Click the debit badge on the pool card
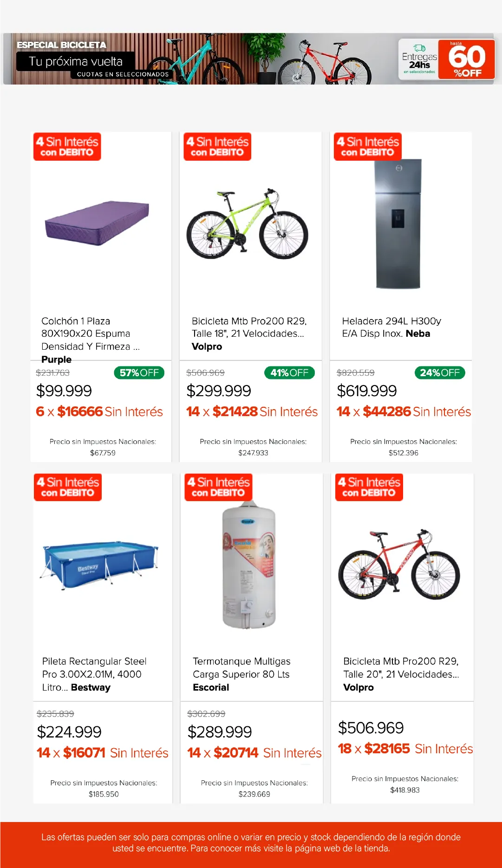This screenshot has height=868, width=502. tap(68, 487)
